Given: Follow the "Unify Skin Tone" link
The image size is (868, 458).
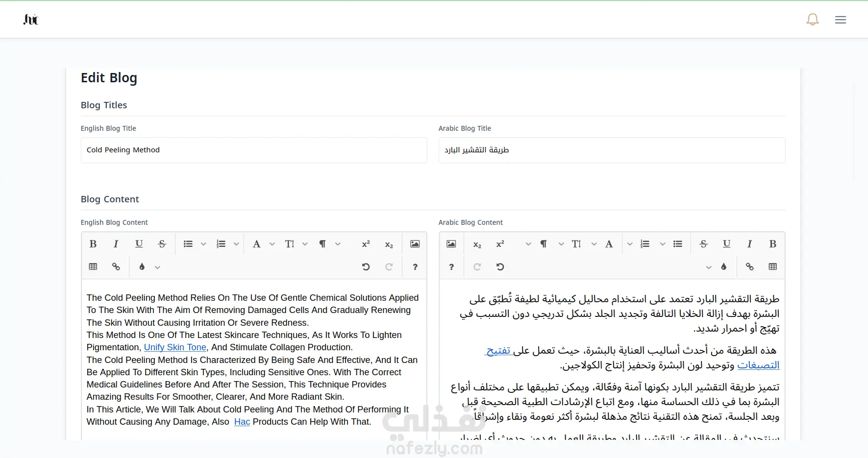Looking at the screenshot, I should (175, 347).
